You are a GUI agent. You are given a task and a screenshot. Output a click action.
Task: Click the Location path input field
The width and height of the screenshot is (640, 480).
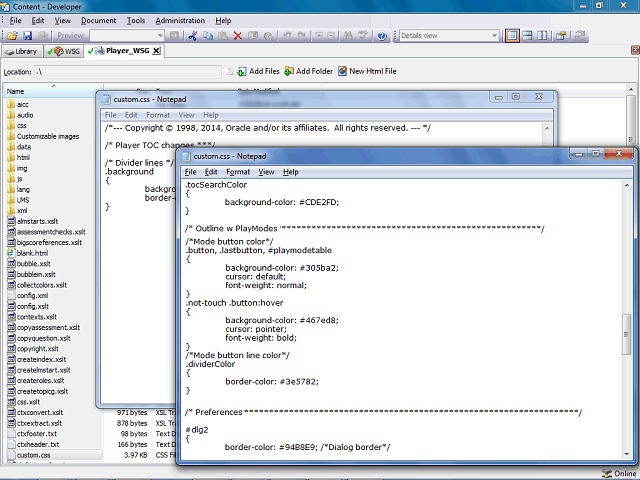128,72
